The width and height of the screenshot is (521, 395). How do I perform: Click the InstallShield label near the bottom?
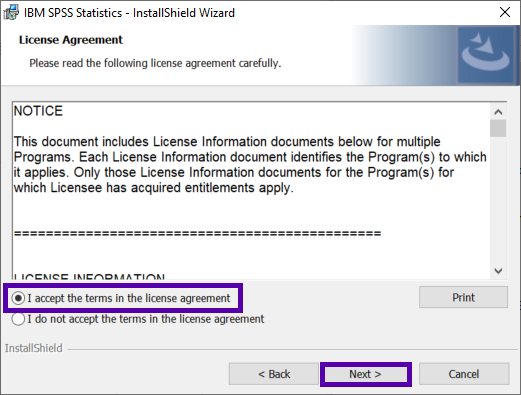pos(34,348)
